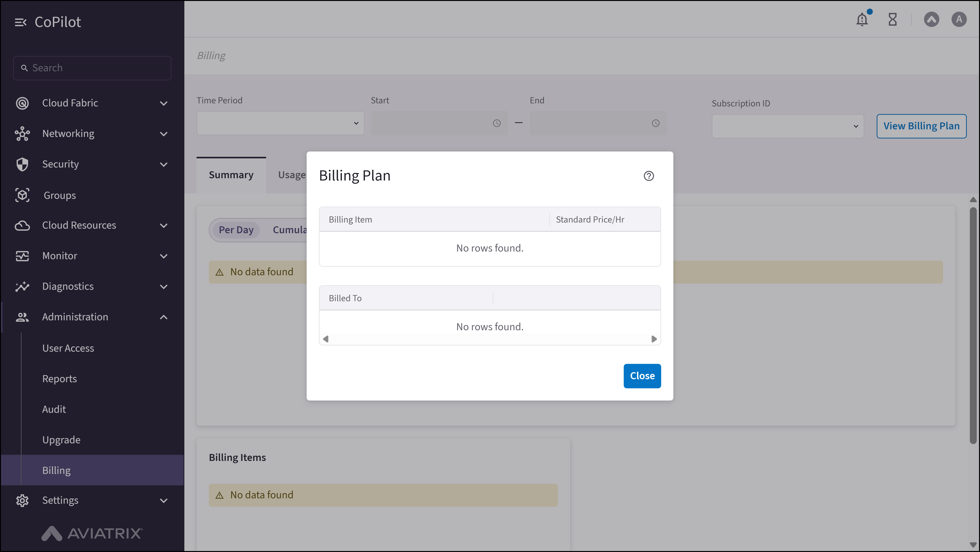Viewport: 980px width, 552px height.
Task: Click the Monitor icon in sidebar
Action: 22,256
